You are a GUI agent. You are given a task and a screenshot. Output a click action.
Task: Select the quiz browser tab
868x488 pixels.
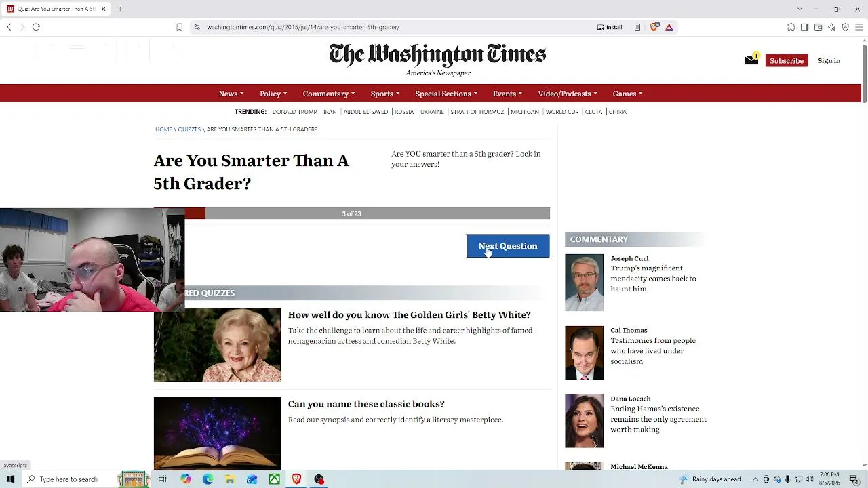[56, 9]
